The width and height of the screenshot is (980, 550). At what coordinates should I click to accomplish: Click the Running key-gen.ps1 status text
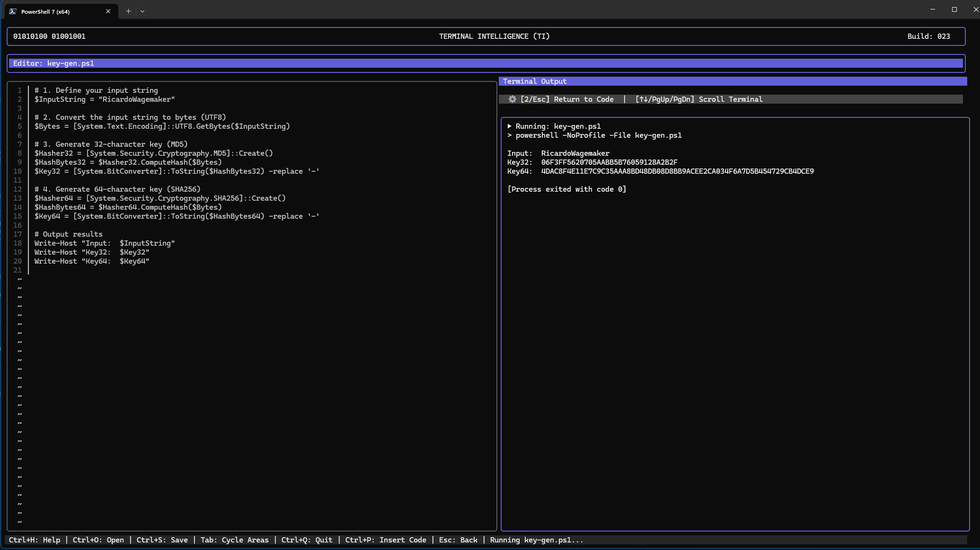pyautogui.click(x=536, y=540)
